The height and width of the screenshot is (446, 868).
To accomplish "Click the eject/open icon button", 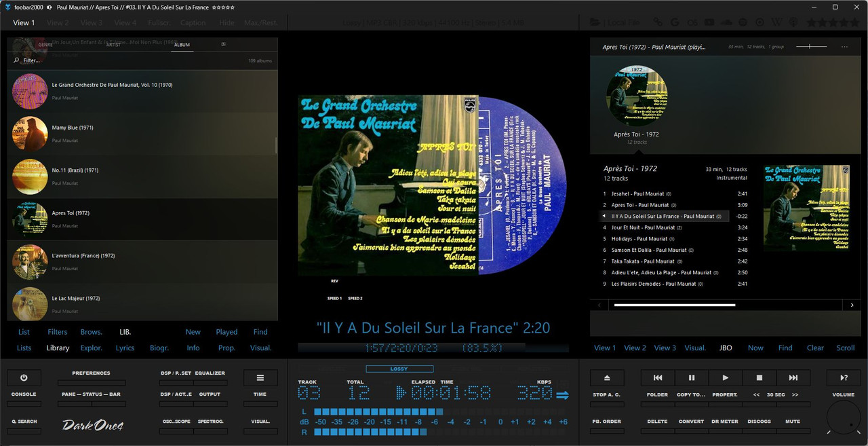I will (x=607, y=377).
